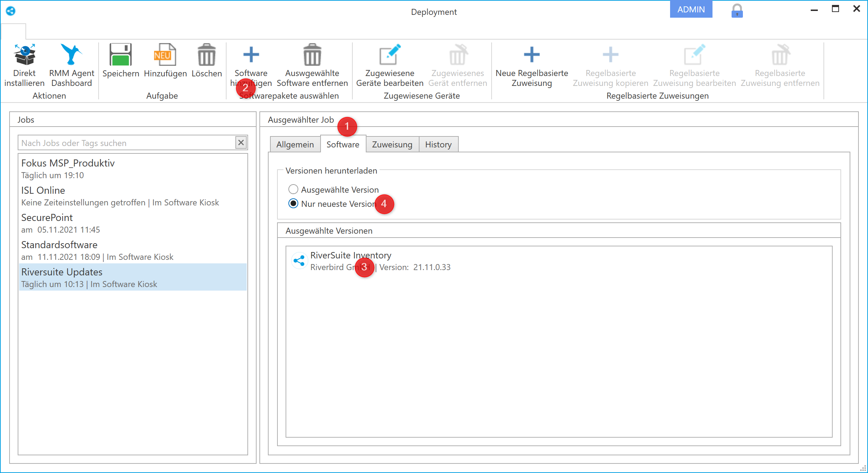
Task: Open the Zuweisung tab
Action: pos(392,145)
